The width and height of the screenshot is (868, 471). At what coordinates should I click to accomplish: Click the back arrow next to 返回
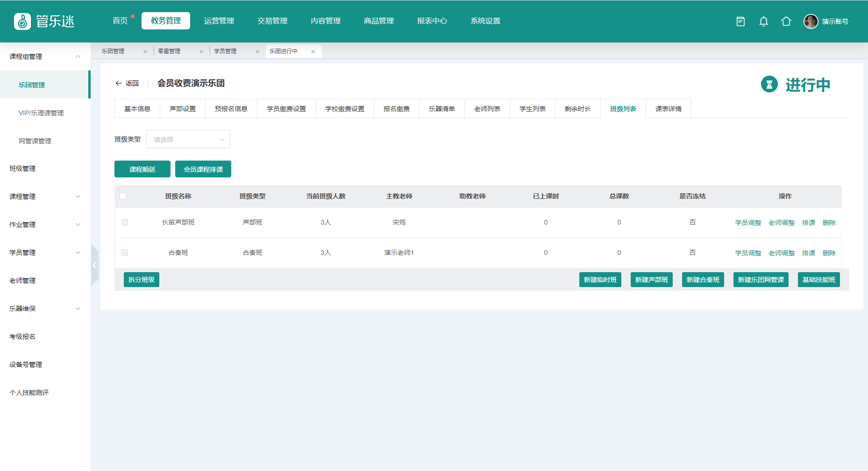[x=119, y=83]
